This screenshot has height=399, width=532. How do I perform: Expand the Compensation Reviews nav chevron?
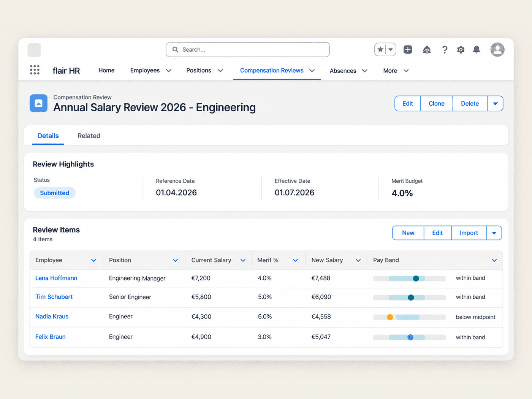312,71
